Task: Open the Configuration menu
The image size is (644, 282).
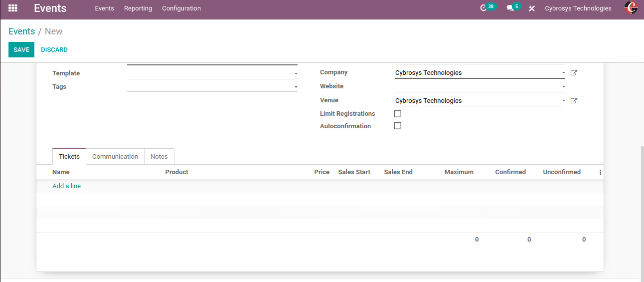Action: (x=181, y=8)
